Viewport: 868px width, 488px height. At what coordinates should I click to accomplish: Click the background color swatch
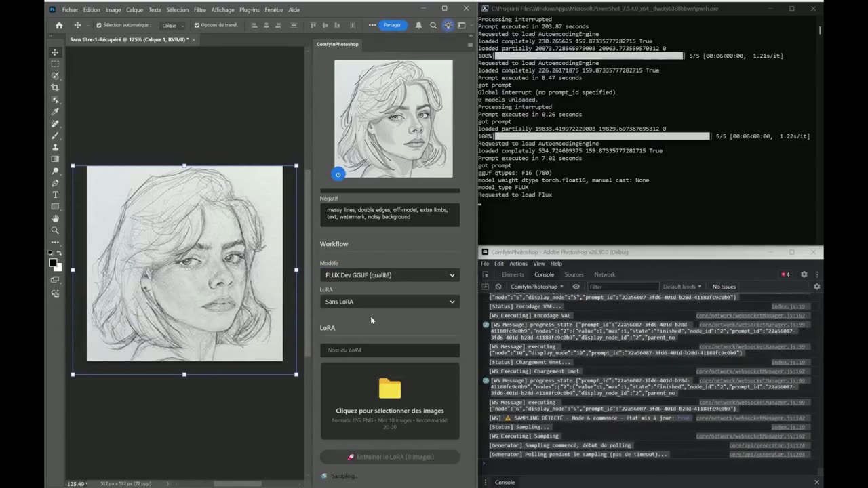tap(59, 268)
